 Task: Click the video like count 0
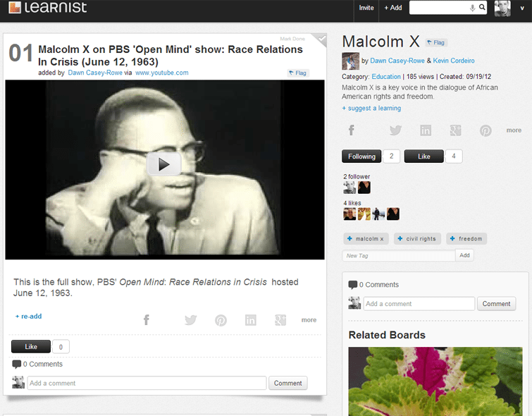click(61, 346)
